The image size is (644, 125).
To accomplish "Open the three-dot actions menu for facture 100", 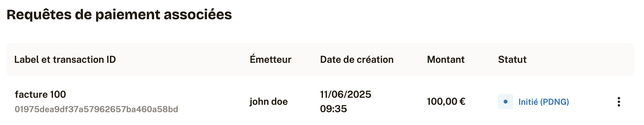I will tap(619, 102).
